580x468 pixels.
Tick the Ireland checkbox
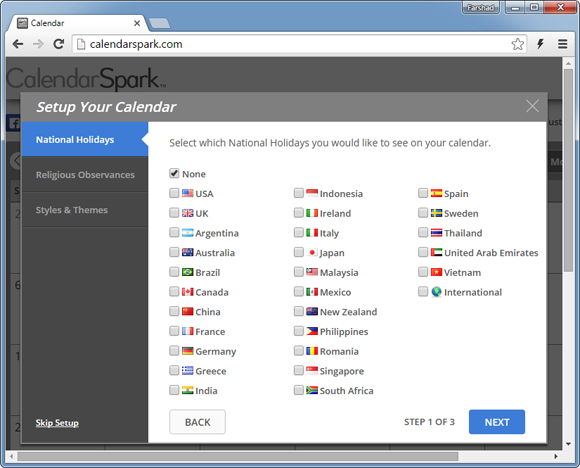(299, 212)
